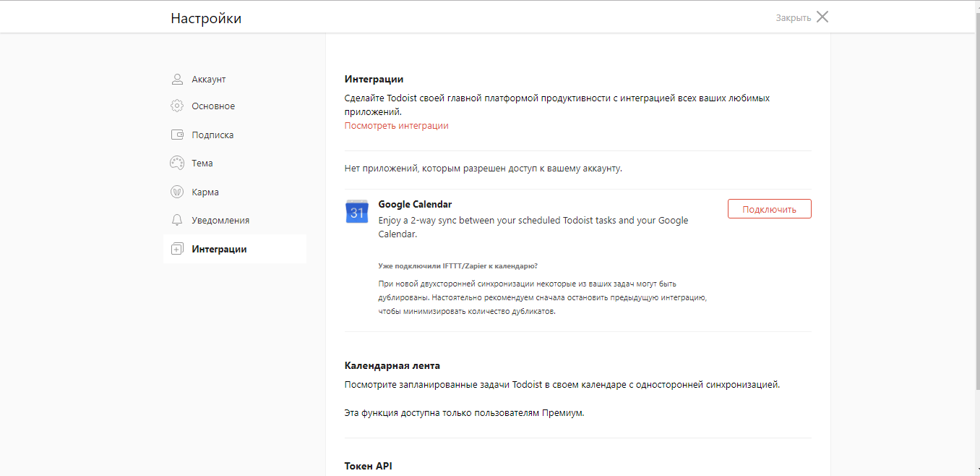The height and width of the screenshot is (476, 980).
Task: Open the Подписка section
Action: pyautogui.click(x=212, y=135)
